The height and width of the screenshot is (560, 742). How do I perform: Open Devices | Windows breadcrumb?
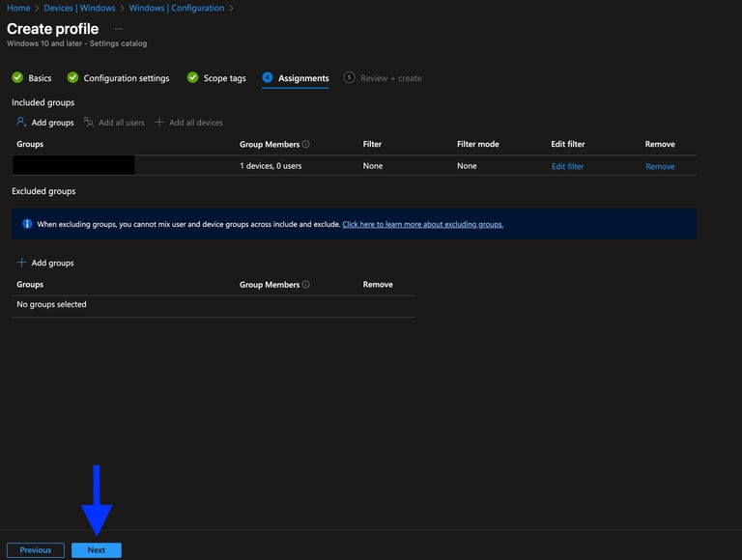79,8
